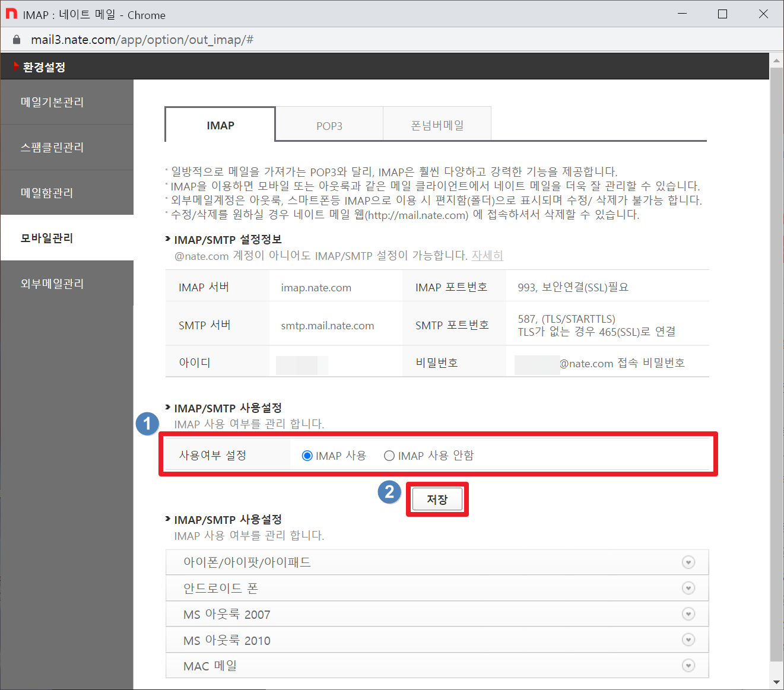The image size is (784, 690).
Task: Open 스팸클린관리 in the sidebar
Action: click(67, 147)
